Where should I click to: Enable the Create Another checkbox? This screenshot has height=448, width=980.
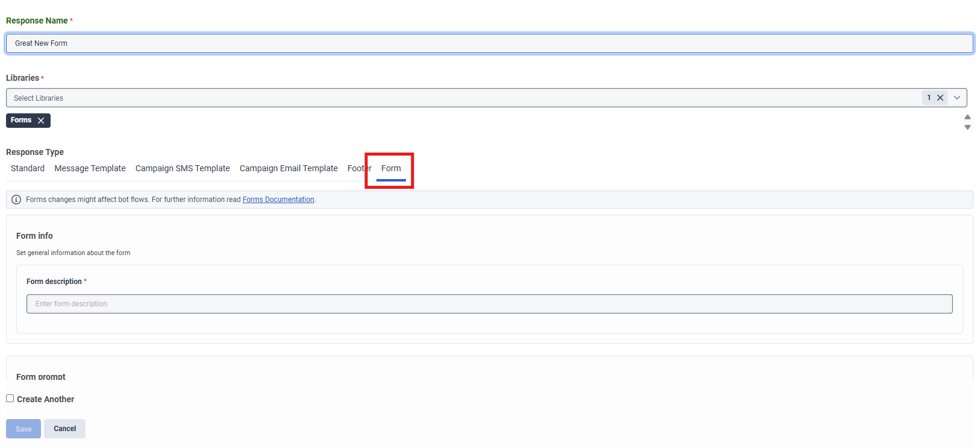tap(10, 399)
